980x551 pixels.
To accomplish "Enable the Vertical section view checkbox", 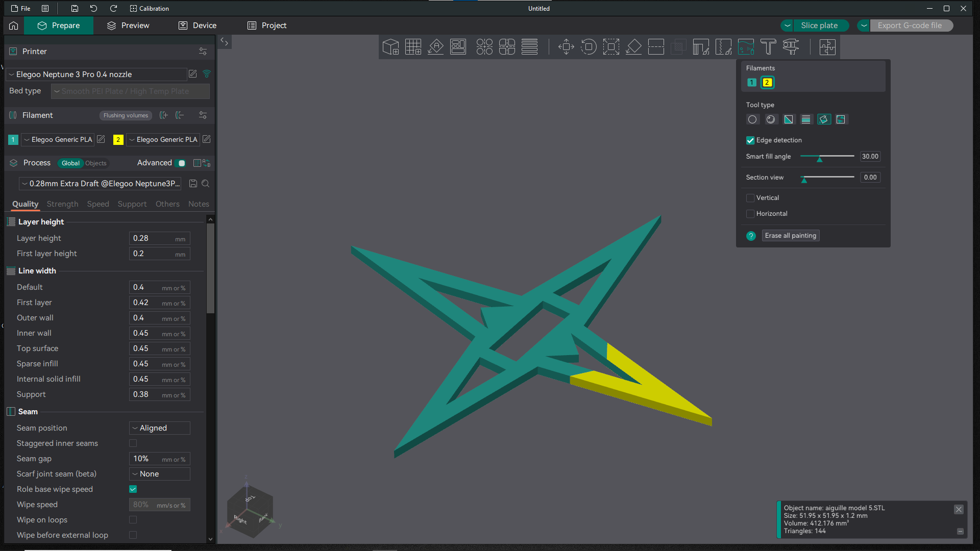I will click(x=750, y=198).
